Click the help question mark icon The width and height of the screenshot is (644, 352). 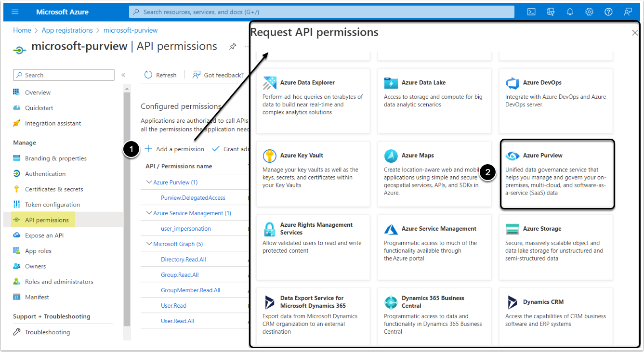click(x=608, y=12)
